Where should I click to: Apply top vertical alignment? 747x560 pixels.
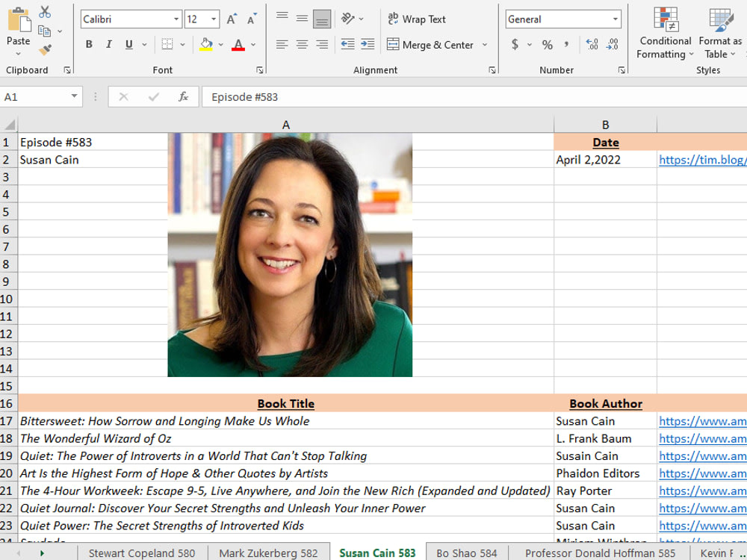point(282,19)
